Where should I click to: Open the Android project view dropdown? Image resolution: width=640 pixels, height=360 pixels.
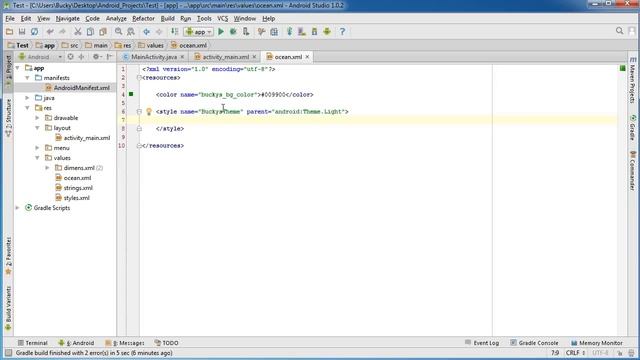(40, 57)
